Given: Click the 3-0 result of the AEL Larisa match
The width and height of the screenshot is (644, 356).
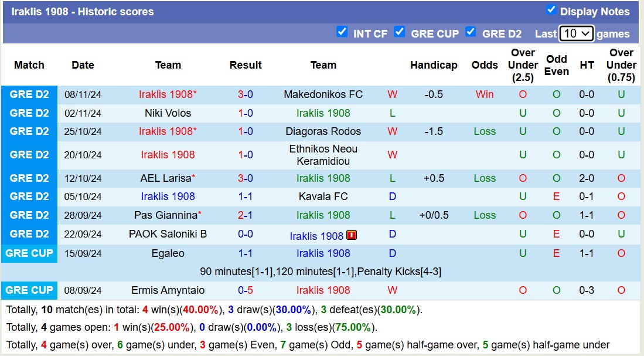Looking at the screenshot, I should [x=246, y=178].
